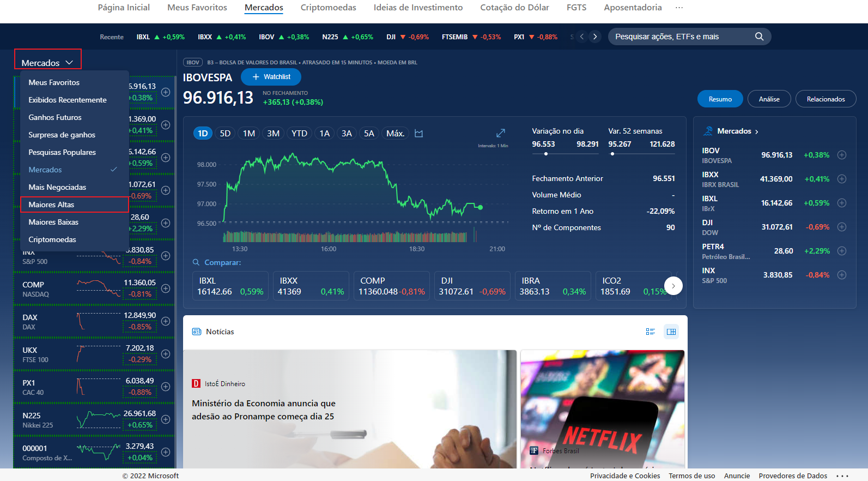Select Máx. chart range
Screen dimensions: 868x481
click(x=396, y=134)
